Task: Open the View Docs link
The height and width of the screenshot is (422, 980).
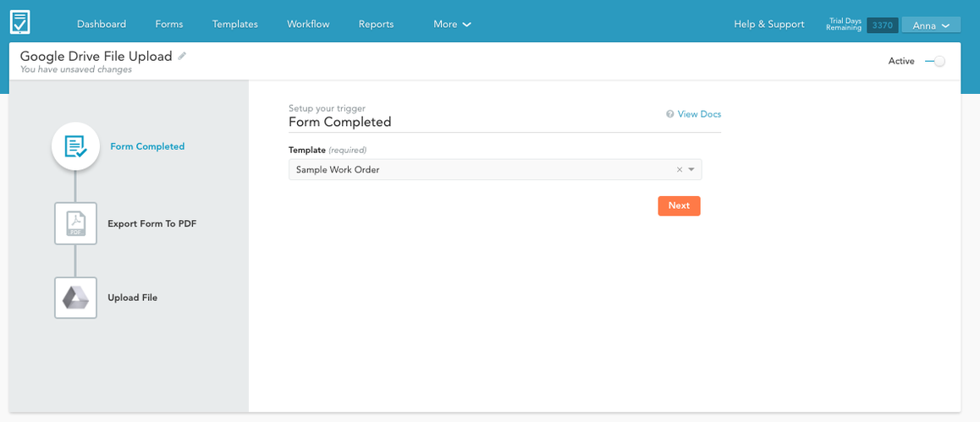Action: tap(699, 114)
